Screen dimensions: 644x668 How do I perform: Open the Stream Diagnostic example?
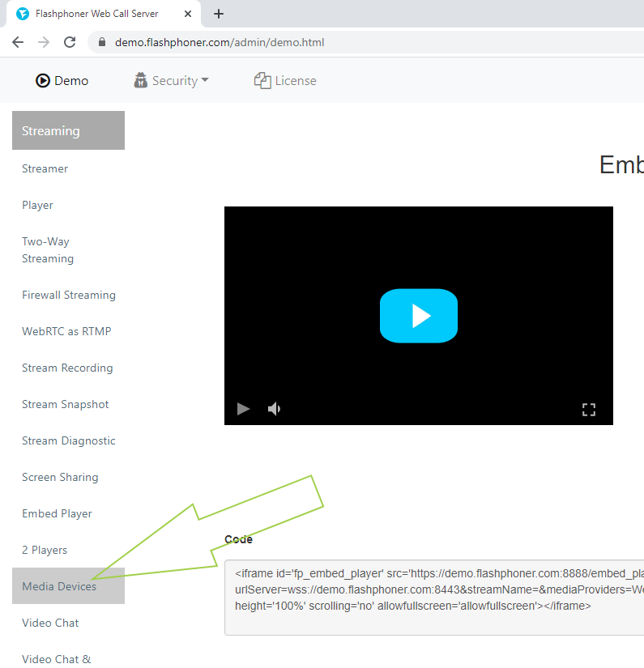(69, 440)
